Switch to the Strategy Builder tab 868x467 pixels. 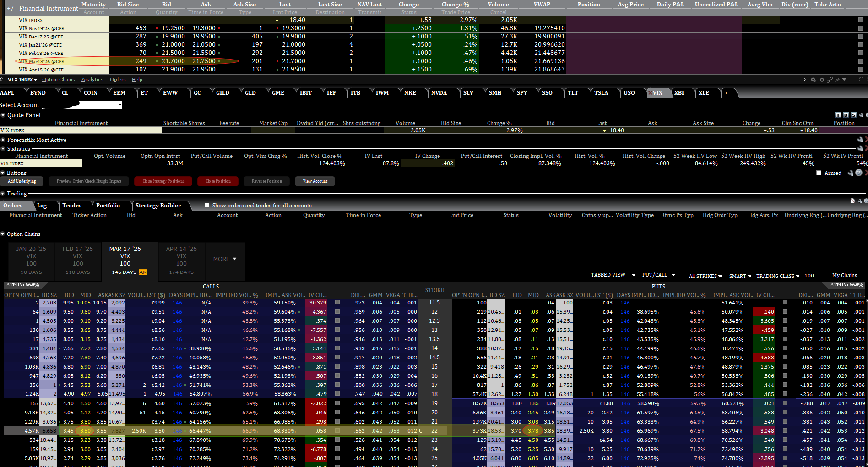(158, 206)
